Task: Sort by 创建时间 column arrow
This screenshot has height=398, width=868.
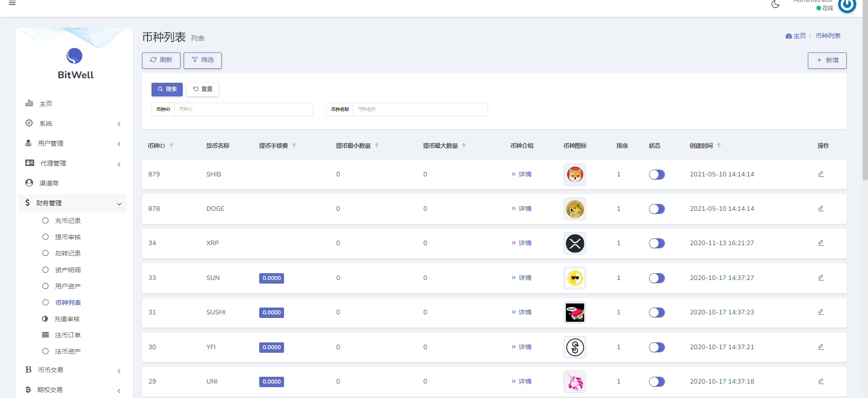Action: [719, 146]
